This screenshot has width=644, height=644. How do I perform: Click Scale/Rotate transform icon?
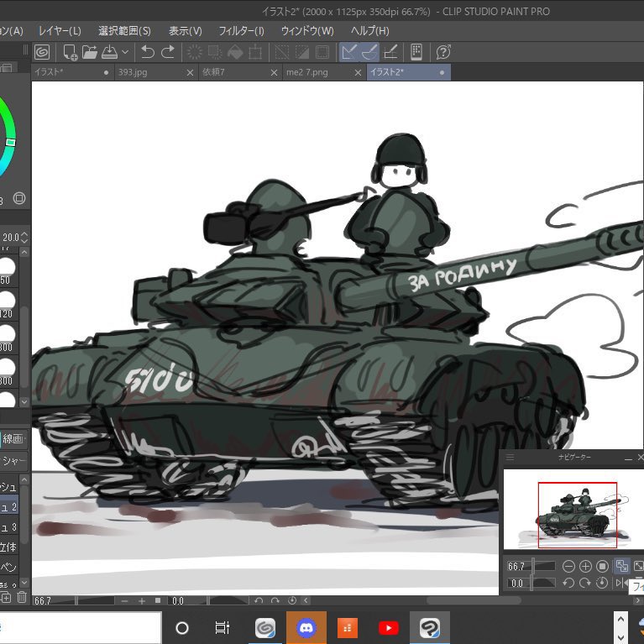[x=255, y=52]
